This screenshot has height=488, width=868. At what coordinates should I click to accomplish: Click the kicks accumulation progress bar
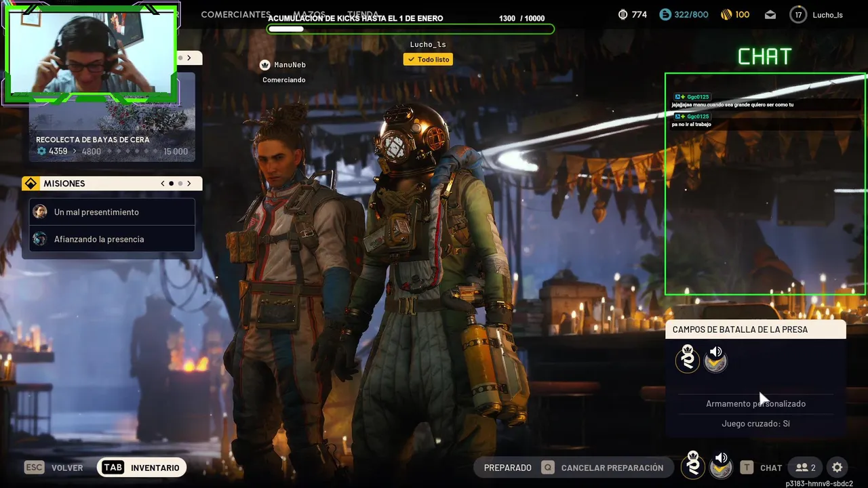point(411,29)
